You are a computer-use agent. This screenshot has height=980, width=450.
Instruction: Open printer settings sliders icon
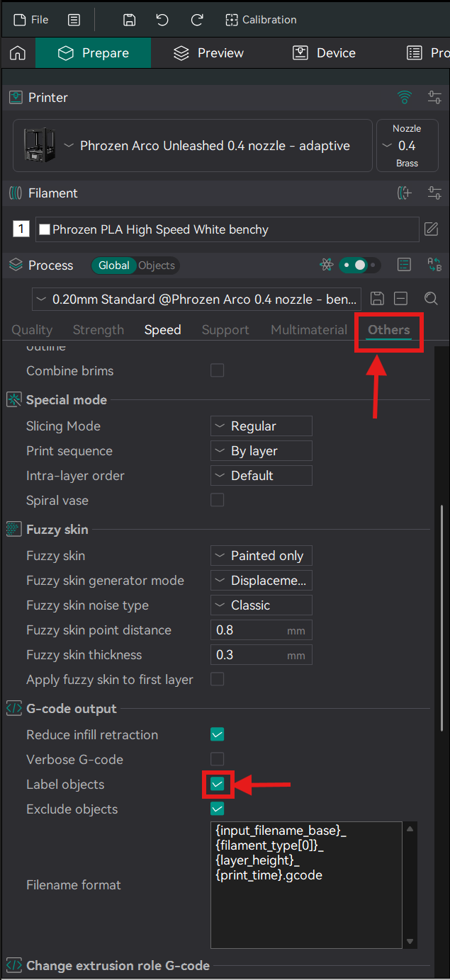click(x=434, y=97)
